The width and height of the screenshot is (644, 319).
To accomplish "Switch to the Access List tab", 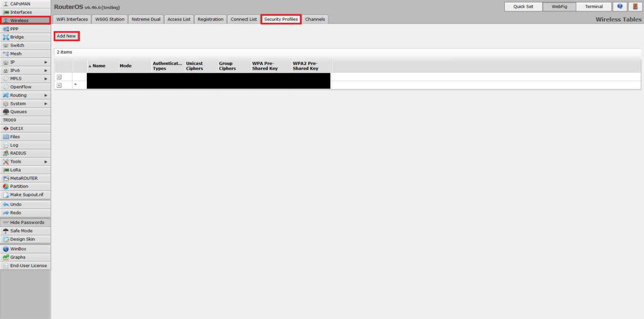I will pyautogui.click(x=179, y=19).
